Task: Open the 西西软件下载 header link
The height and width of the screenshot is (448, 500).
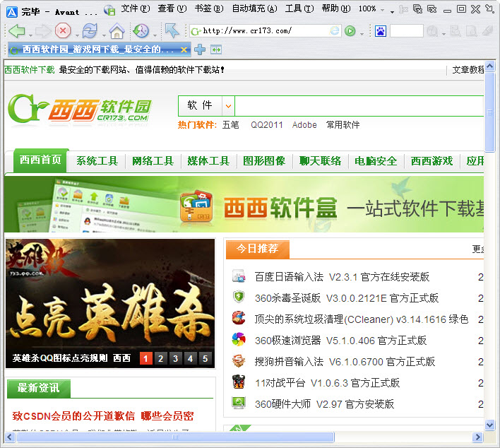Action: tap(30, 70)
